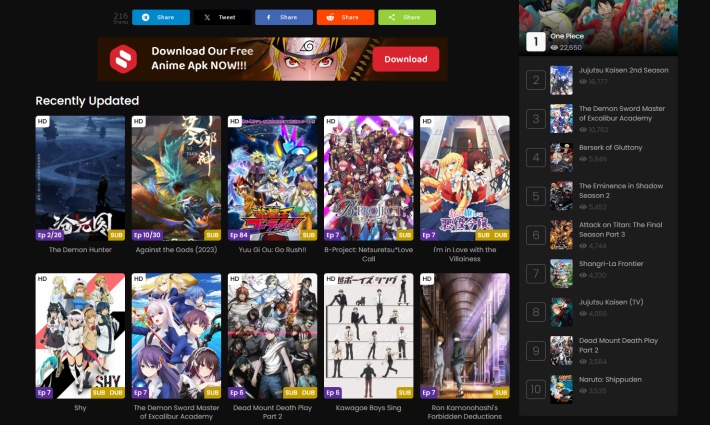Image resolution: width=710 pixels, height=425 pixels.
Task: Open Dead Mount Death Play Part 2 poster
Action: (273, 336)
